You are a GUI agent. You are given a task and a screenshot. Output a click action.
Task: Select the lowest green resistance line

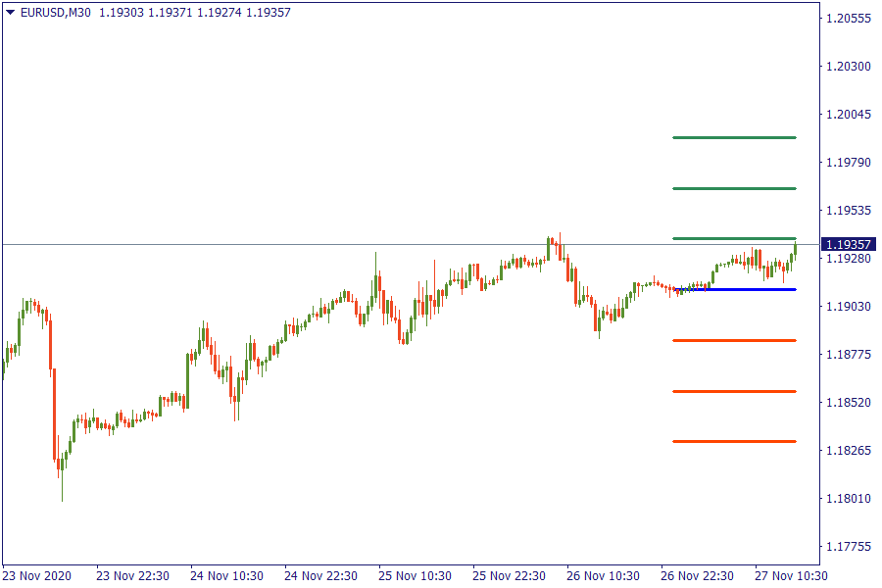733,238
